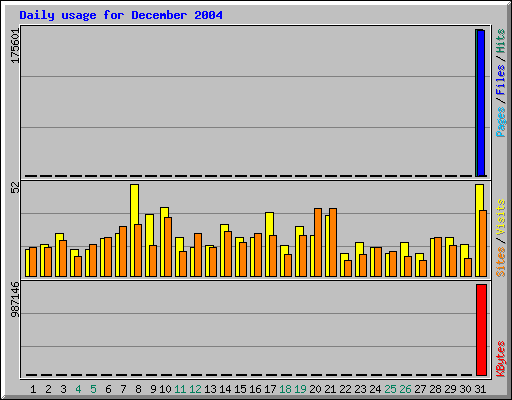
Task: Click the green weekend day label 25
Action: pos(390,389)
